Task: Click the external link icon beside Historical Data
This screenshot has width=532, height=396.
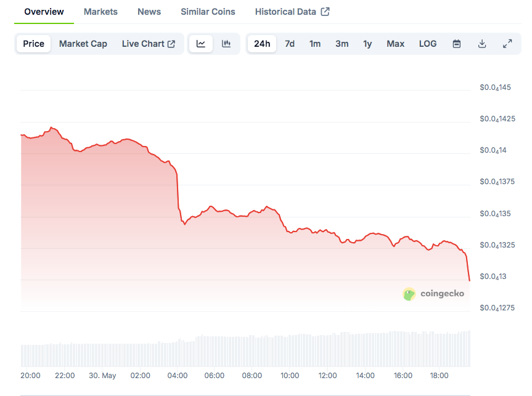Action: [x=325, y=12]
